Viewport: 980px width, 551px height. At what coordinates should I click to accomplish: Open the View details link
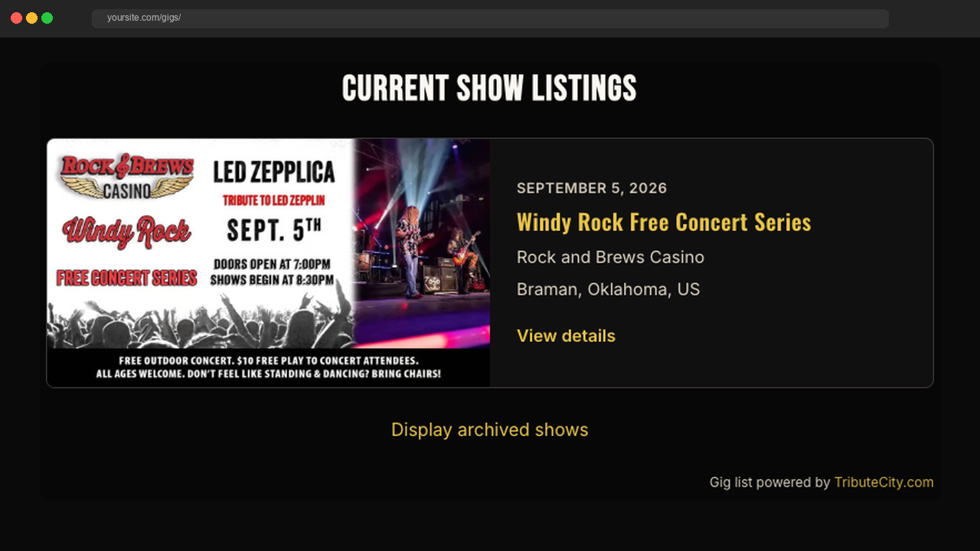click(566, 336)
